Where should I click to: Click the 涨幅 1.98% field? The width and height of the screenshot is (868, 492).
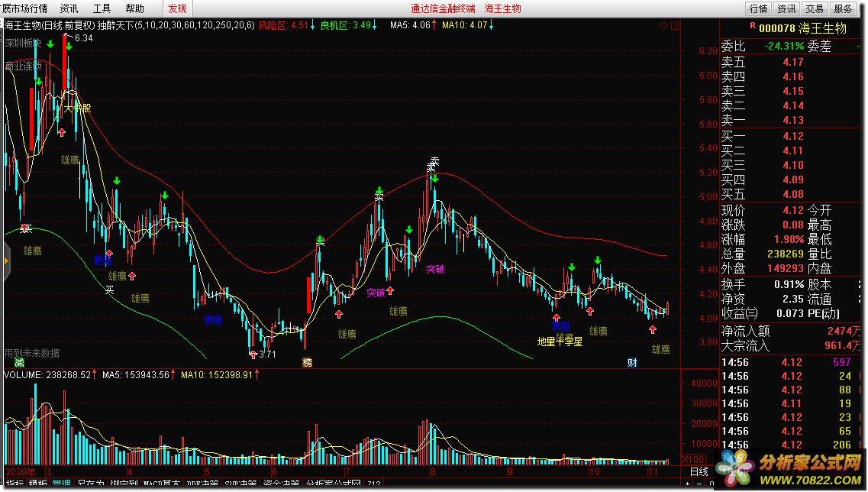763,239
